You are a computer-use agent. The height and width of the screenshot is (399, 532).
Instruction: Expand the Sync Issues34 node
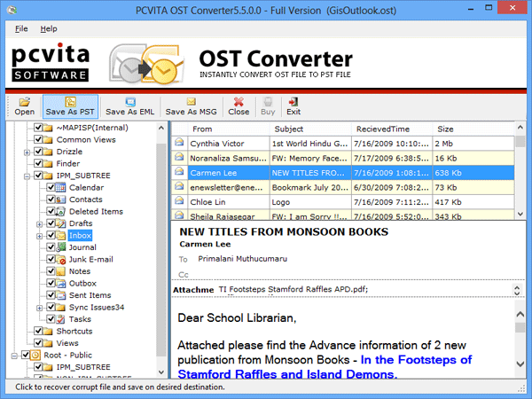[39, 308]
